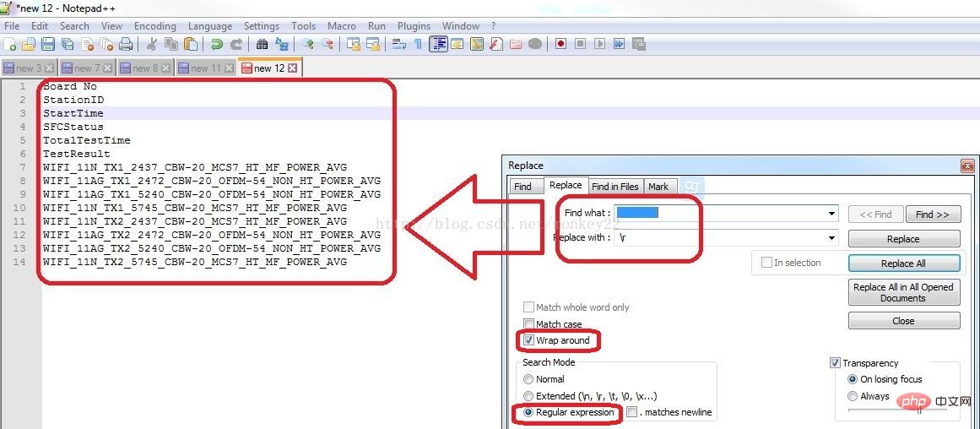This screenshot has width=980, height=429.
Task: Click the red Start recording macro icon
Action: click(x=560, y=45)
